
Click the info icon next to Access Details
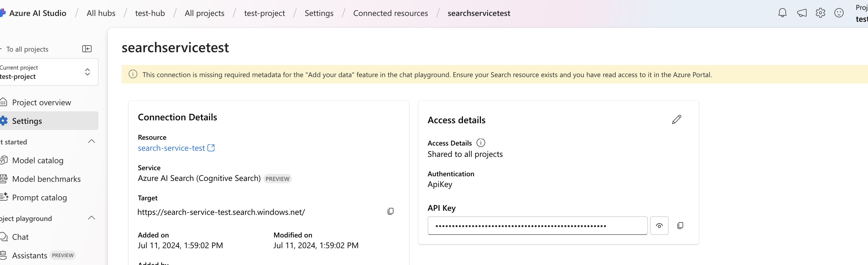coord(481,143)
